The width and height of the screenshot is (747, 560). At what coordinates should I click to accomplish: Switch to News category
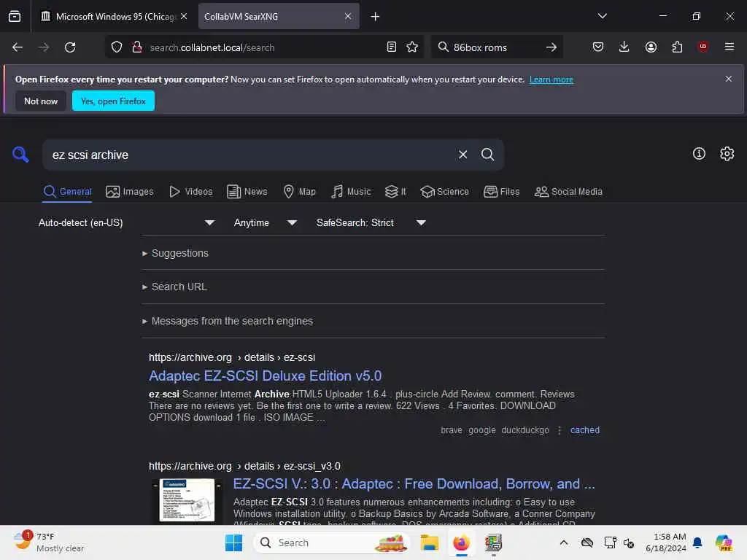[247, 192]
